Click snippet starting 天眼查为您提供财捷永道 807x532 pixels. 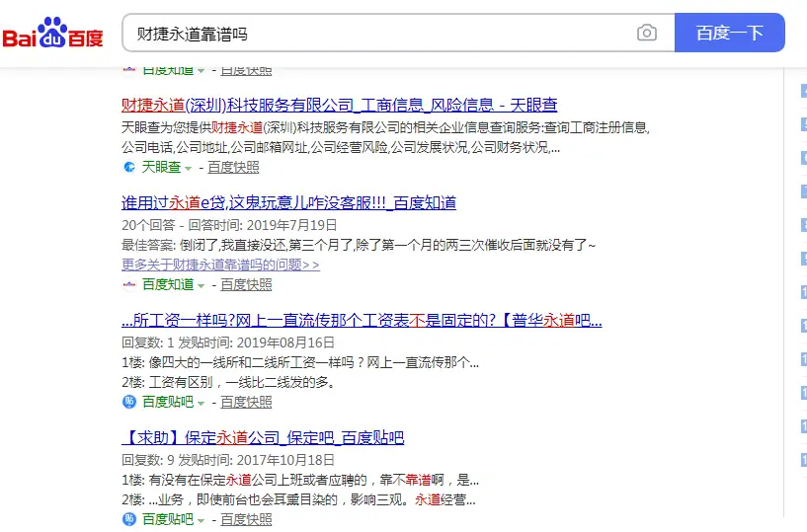386,137
